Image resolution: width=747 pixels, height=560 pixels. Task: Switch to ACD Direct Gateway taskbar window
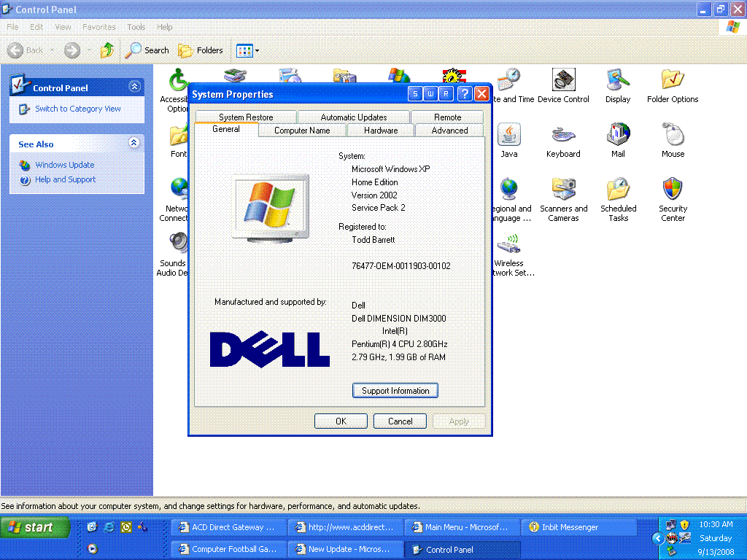click(x=228, y=527)
